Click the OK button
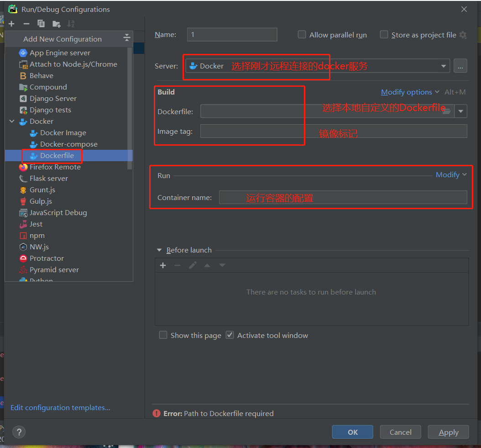 pyautogui.click(x=352, y=432)
